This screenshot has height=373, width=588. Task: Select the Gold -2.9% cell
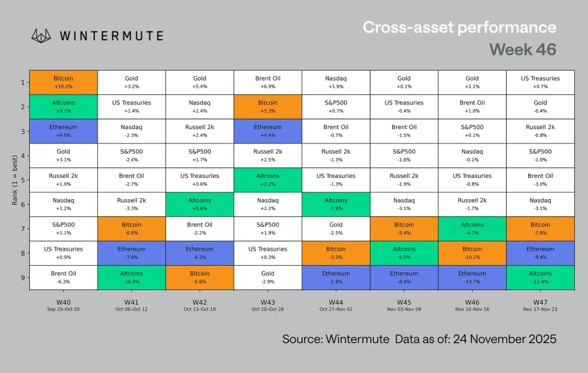tap(268, 277)
